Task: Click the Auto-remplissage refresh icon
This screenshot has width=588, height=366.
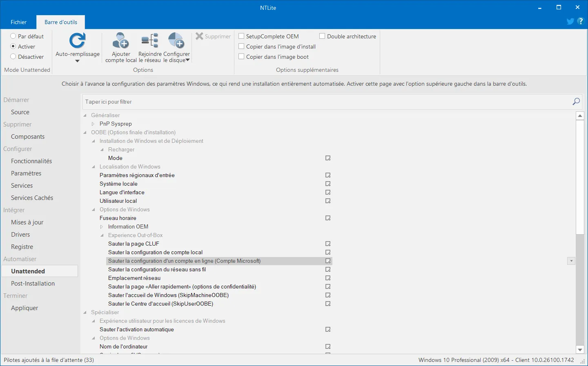Action: click(77, 40)
